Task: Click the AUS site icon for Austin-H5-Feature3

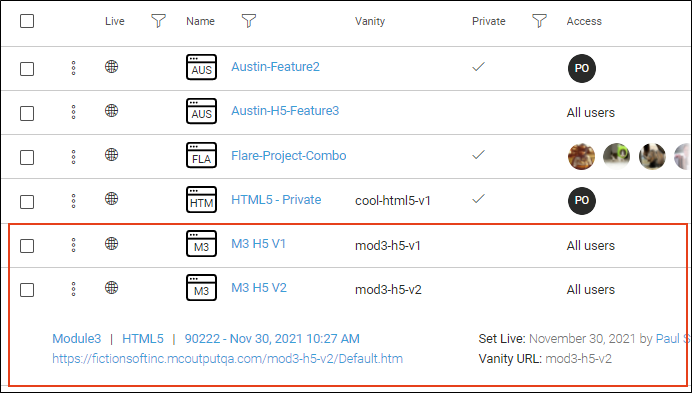Action: tap(201, 111)
